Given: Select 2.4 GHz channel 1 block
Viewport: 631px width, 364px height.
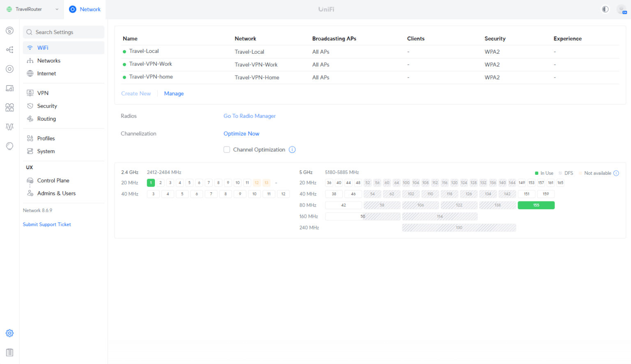Looking at the screenshot, I should click(151, 183).
